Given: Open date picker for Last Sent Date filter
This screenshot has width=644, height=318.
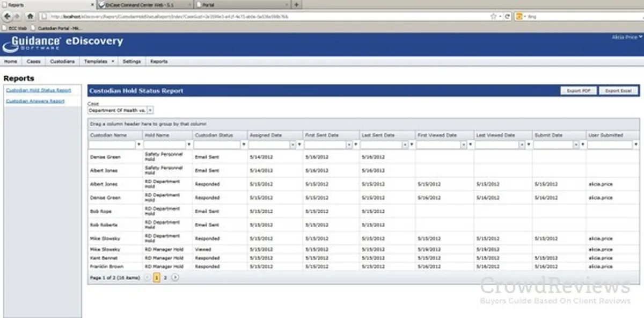Looking at the screenshot, I should [x=405, y=145].
